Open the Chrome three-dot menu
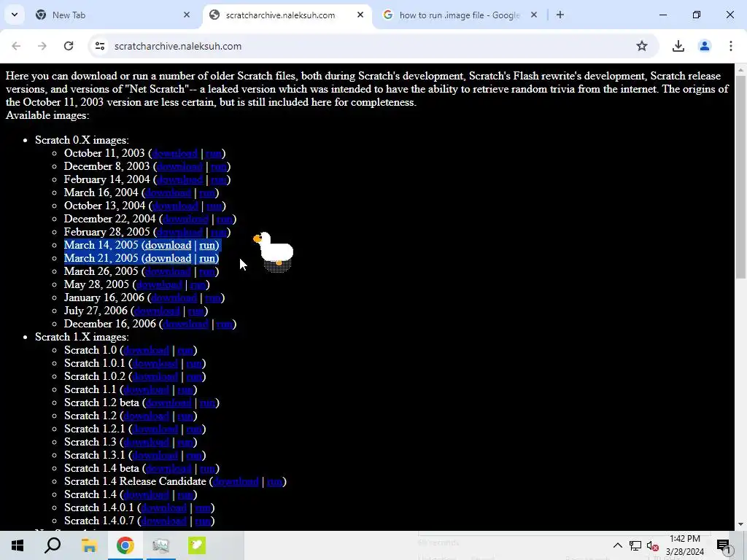The image size is (747, 560). 730,46
